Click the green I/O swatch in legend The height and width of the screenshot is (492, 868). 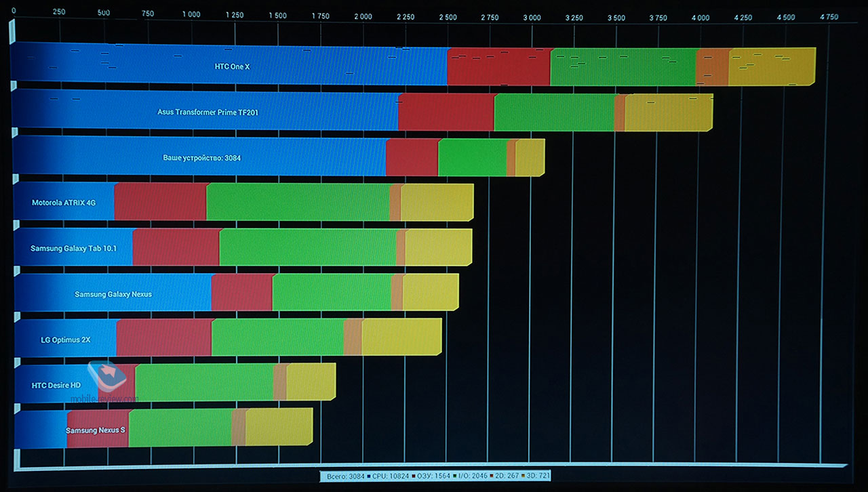pos(455,476)
